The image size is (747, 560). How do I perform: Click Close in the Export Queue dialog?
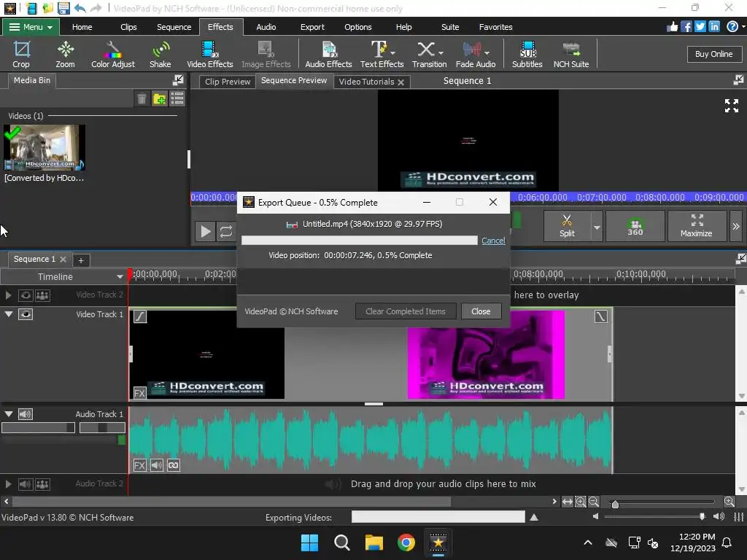(481, 311)
